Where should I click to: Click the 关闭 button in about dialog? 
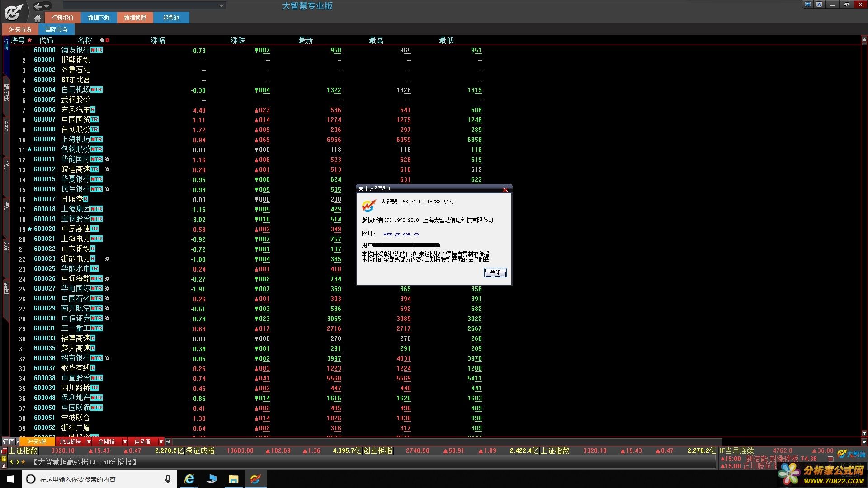(x=495, y=272)
